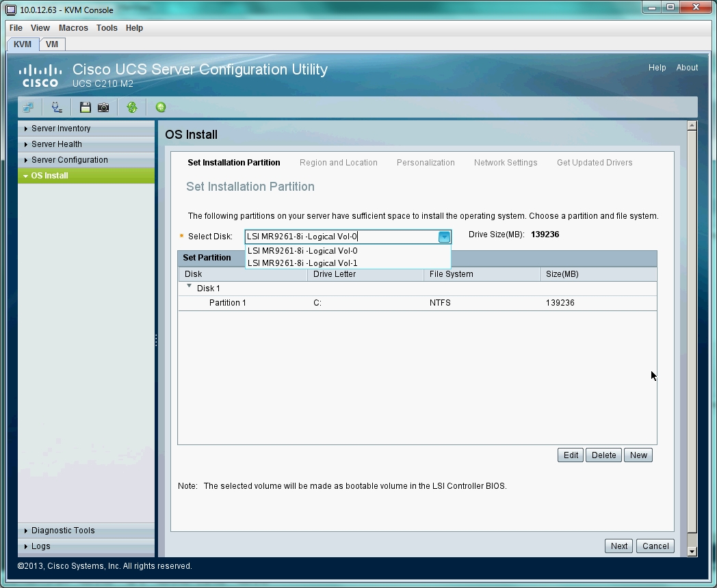This screenshot has width=717, height=588.
Task: Open the Help link in header
Action: (657, 68)
